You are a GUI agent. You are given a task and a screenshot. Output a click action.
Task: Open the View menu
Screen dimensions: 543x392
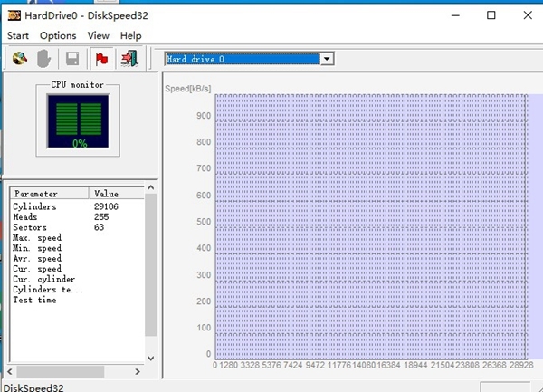[99, 35]
